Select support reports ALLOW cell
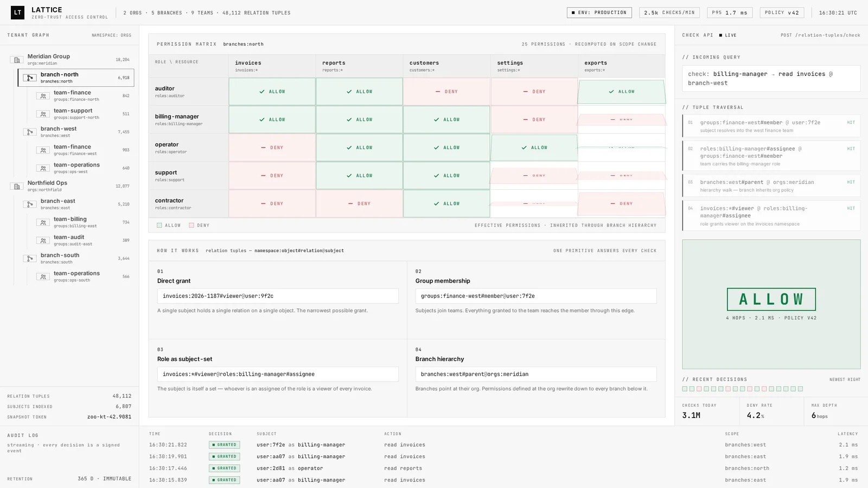The image size is (868, 488). [x=359, y=176]
